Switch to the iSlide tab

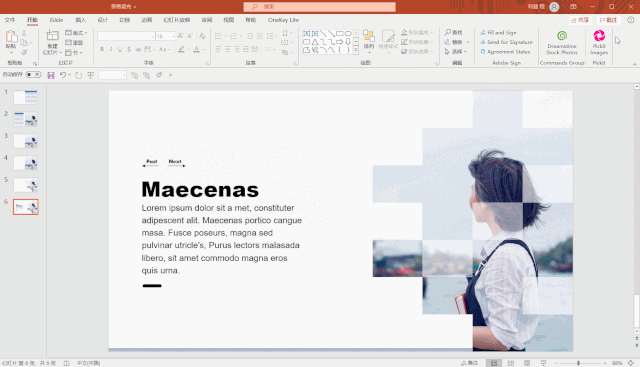56,20
